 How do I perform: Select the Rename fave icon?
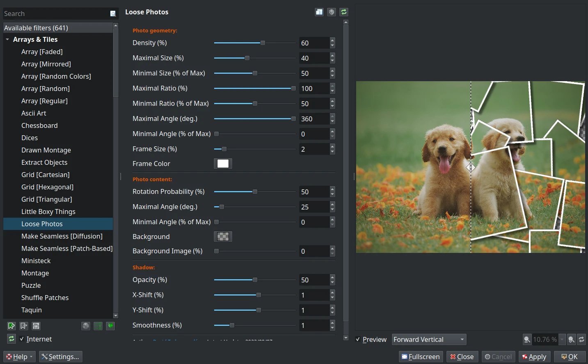pos(36,326)
